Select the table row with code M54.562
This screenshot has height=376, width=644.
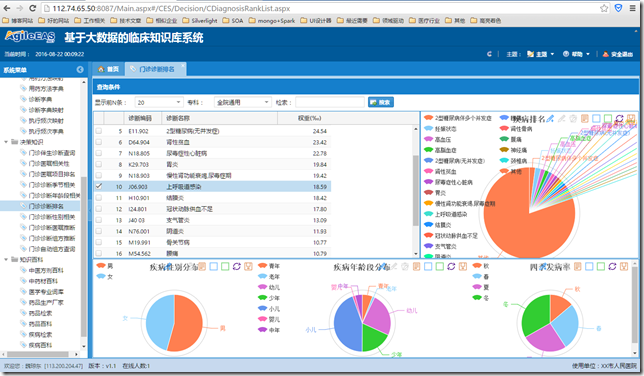[x=212, y=254]
